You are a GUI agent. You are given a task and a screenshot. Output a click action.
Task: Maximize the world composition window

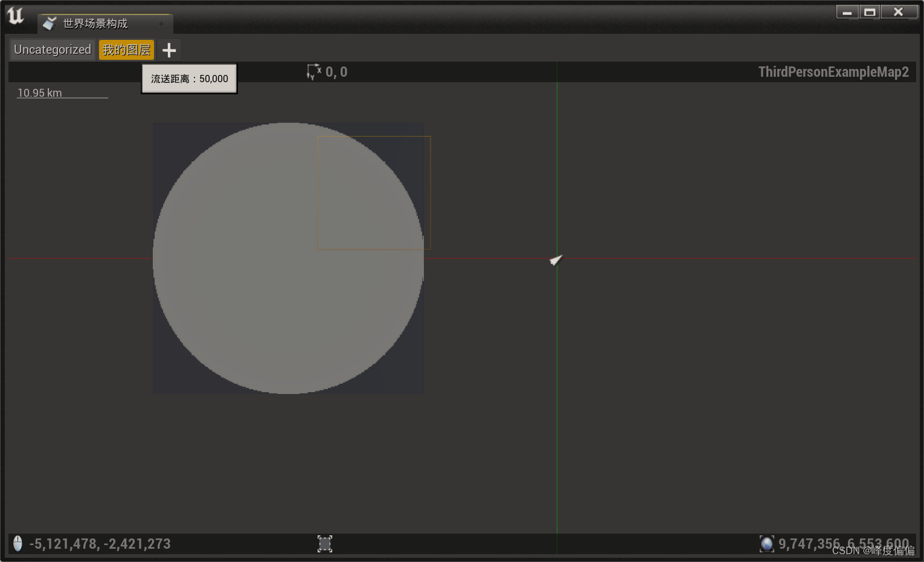pos(870,11)
